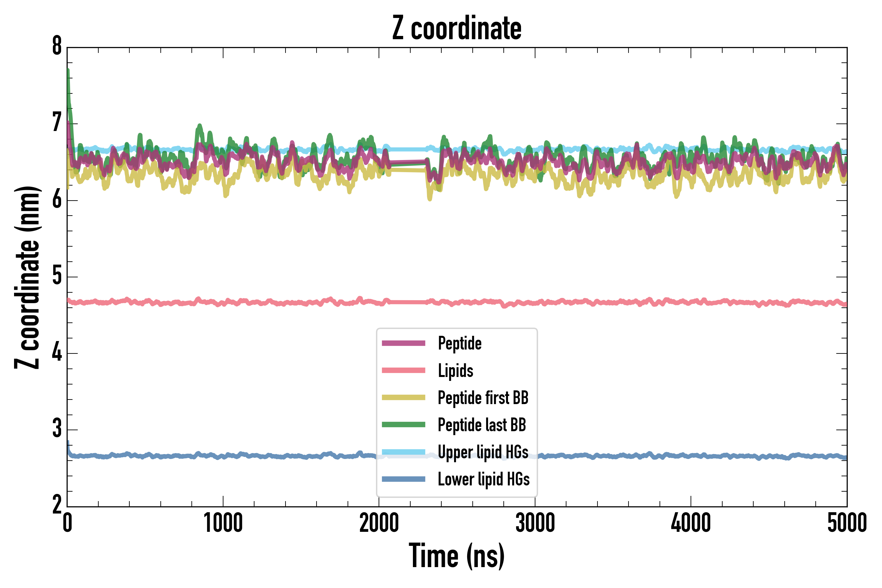Click the pink Lipids curve near 4000 ns
Screen dimensions: 882x588
(x=691, y=302)
